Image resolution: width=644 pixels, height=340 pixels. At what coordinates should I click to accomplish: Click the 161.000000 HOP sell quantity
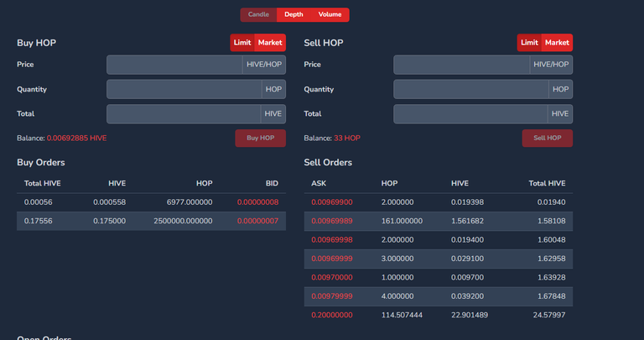tap(402, 221)
